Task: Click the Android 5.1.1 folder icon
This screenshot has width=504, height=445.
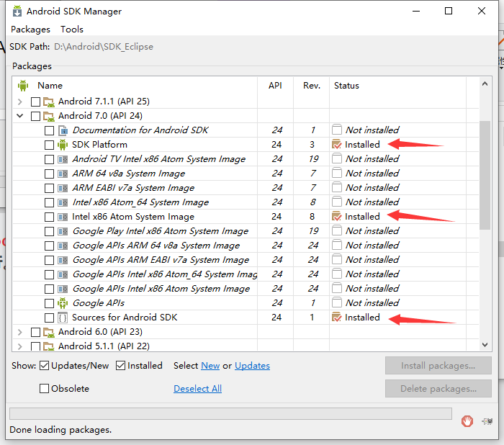Action: 49,346
